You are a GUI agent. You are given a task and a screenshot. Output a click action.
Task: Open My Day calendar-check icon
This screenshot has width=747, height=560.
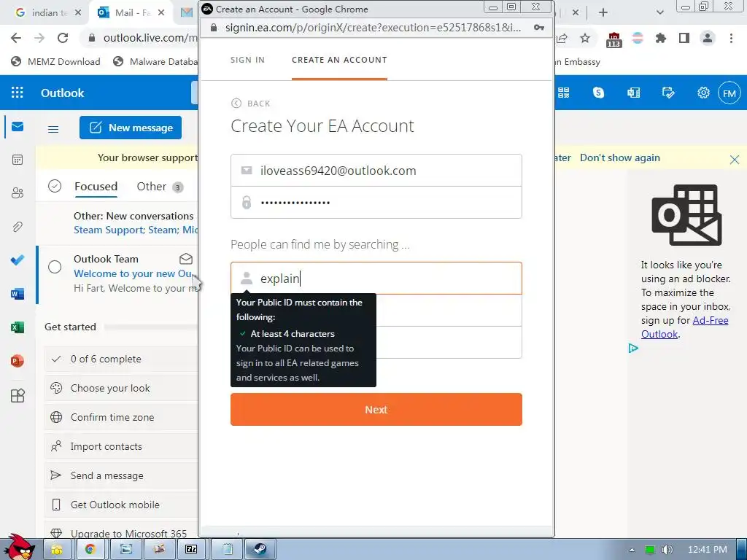click(x=668, y=93)
